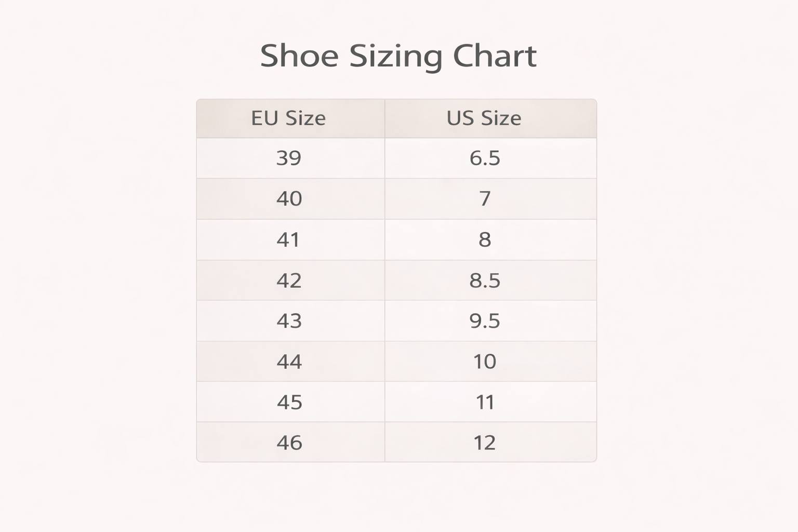Pick the EU size 41 cell
Screen dimensions: 798x532
coord(289,240)
